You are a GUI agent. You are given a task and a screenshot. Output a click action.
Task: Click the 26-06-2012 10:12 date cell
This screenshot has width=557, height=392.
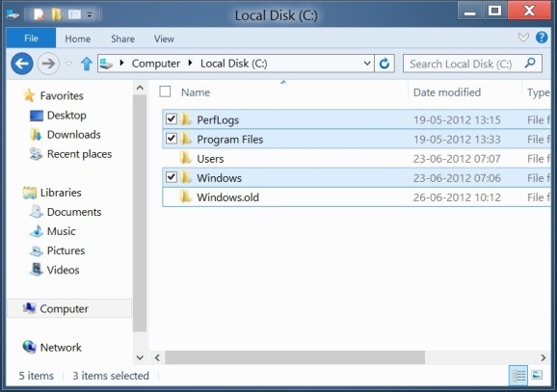[457, 197]
